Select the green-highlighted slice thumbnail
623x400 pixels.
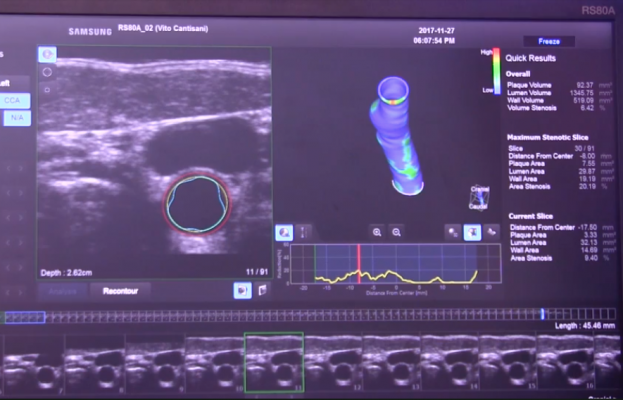[x=273, y=362]
